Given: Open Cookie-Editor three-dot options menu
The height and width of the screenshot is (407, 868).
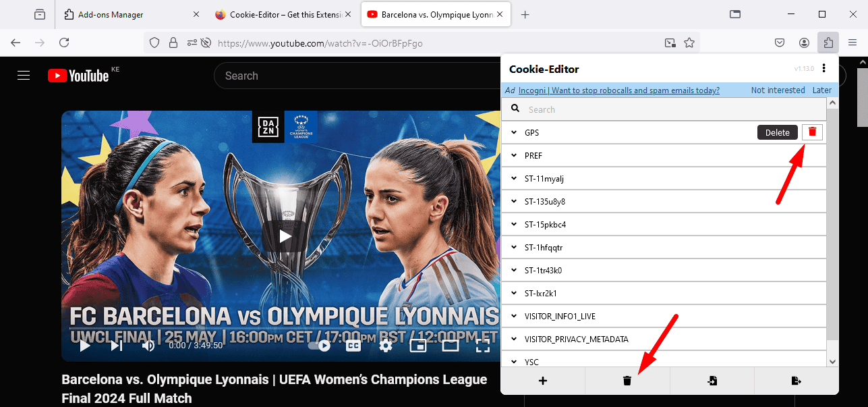Looking at the screenshot, I should tap(824, 69).
